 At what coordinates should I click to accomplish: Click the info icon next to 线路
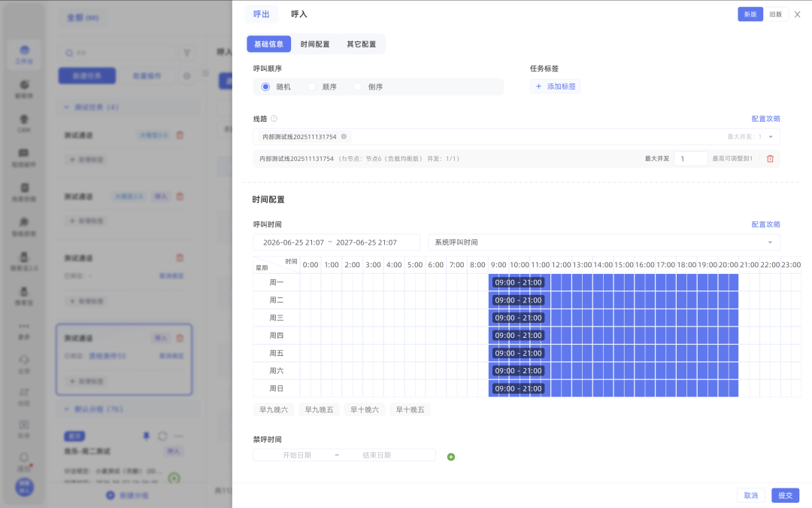[274, 119]
